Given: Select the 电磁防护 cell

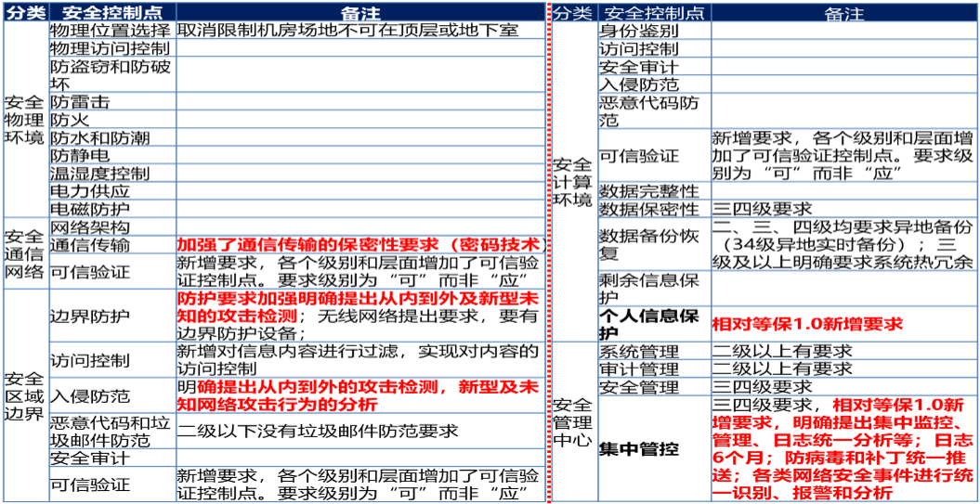Looking at the screenshot, I should (112, 209).
